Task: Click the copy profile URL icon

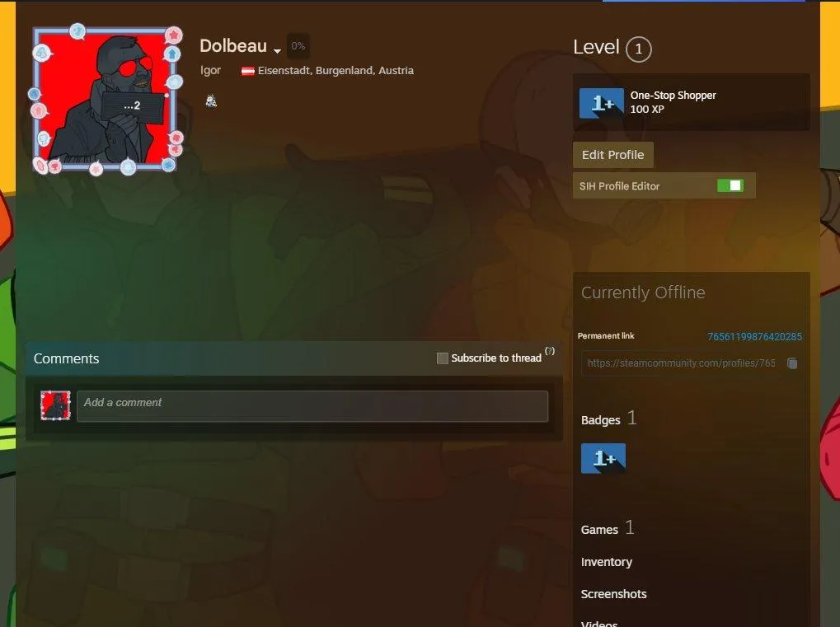Action: (x=791, y=363)
